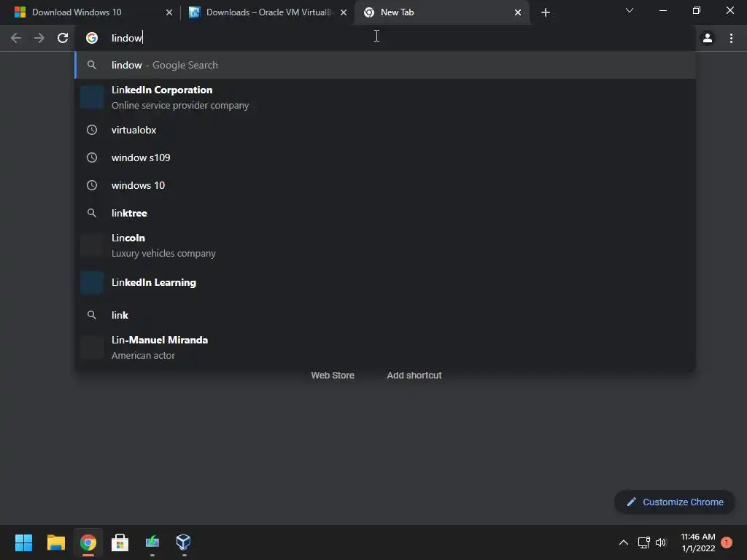Expand the tab search chevron

(630, 10)
